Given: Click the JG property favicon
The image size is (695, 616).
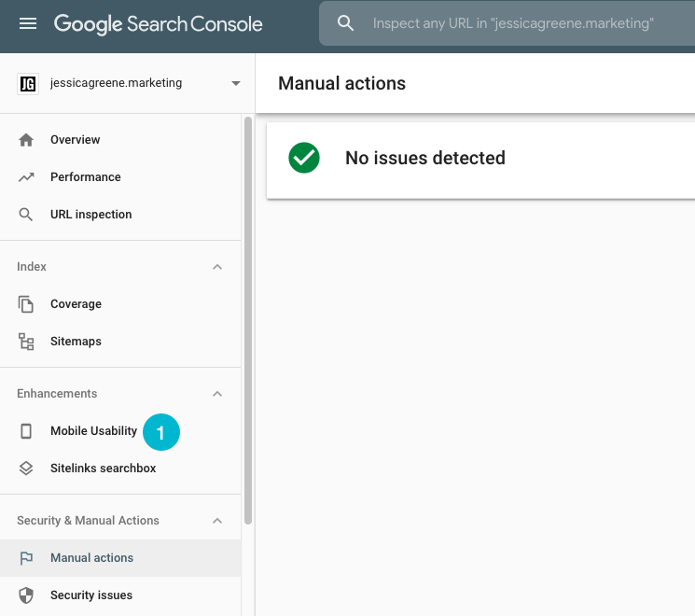Looking at the screenshot, I should [28, 83].
